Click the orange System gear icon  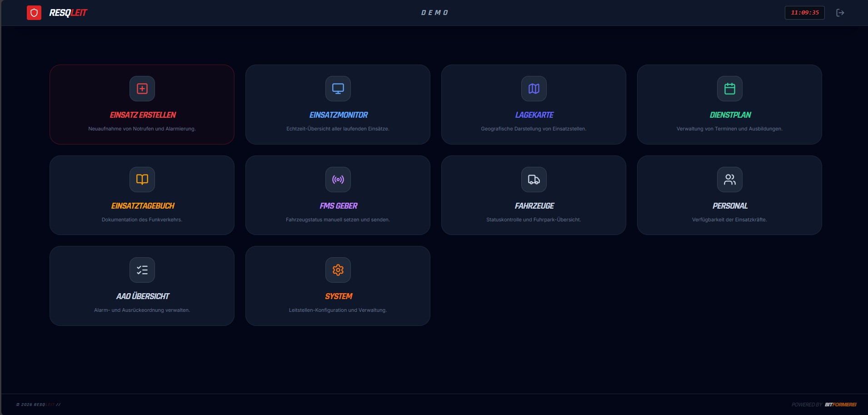click(x=338, y=270)
